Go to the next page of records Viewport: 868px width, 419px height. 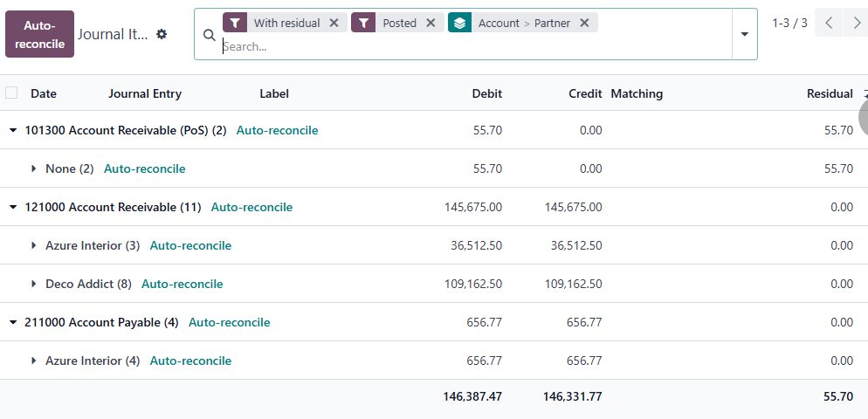pyautogui.click(x=857, y=23)
